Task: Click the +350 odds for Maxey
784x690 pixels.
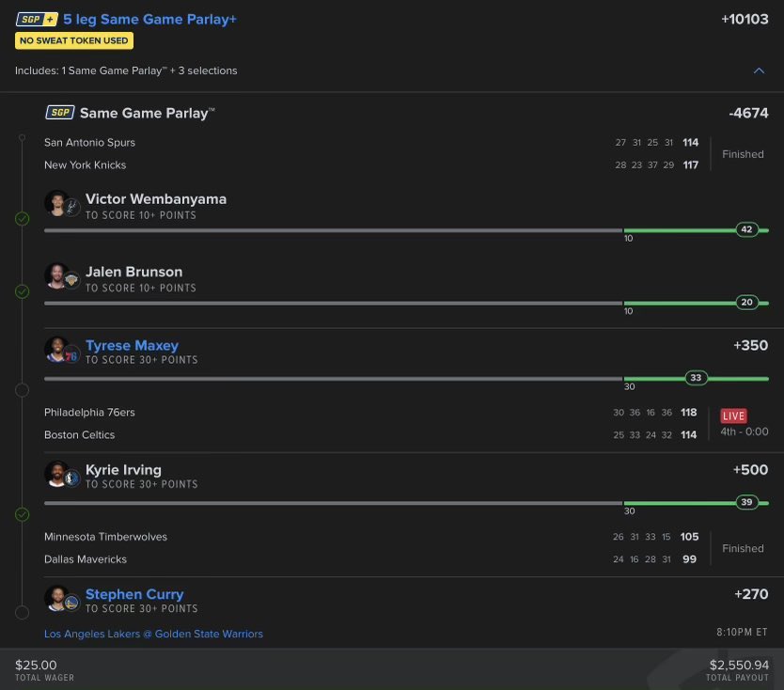Action: pos(750,346)
